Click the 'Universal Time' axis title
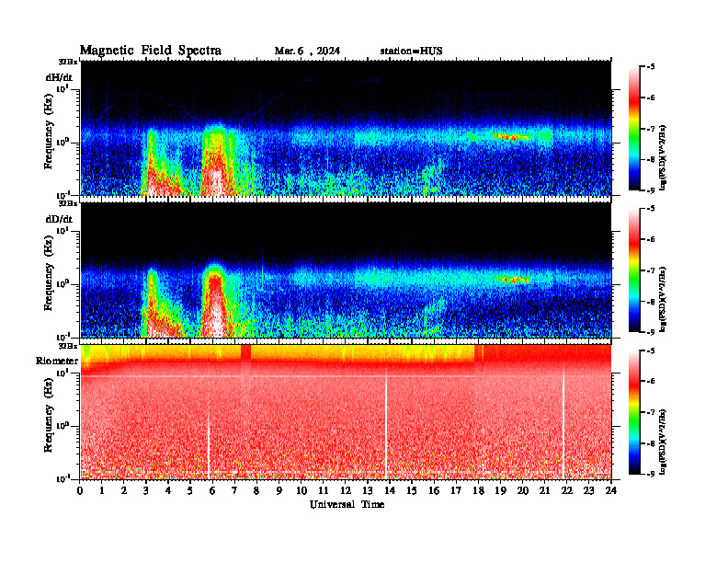The width and height of the screenshot is (728, 563). tap(347, 504)
